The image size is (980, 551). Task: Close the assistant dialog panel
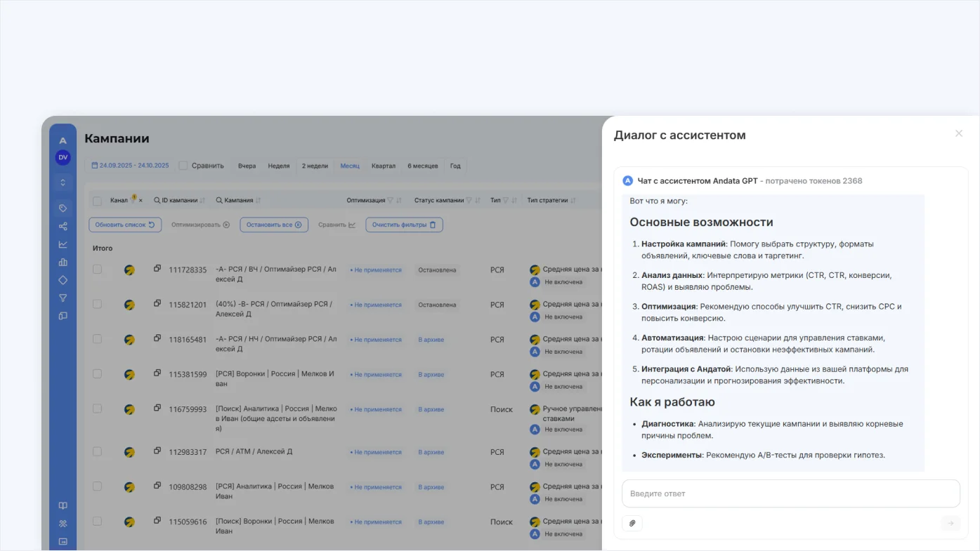point(959,133)
